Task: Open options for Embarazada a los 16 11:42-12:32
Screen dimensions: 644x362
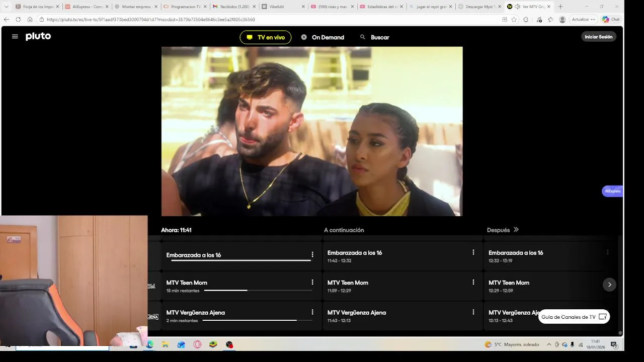Action: point(473,252)
